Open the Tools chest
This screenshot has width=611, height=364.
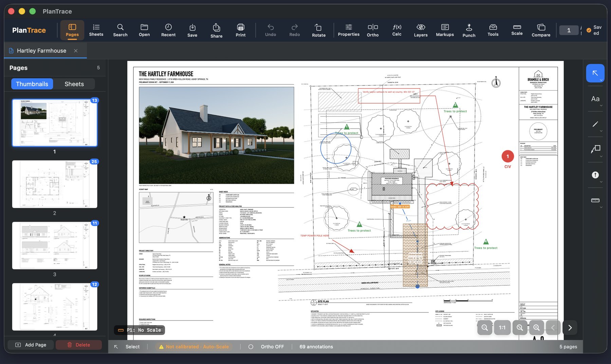(493, 30)
